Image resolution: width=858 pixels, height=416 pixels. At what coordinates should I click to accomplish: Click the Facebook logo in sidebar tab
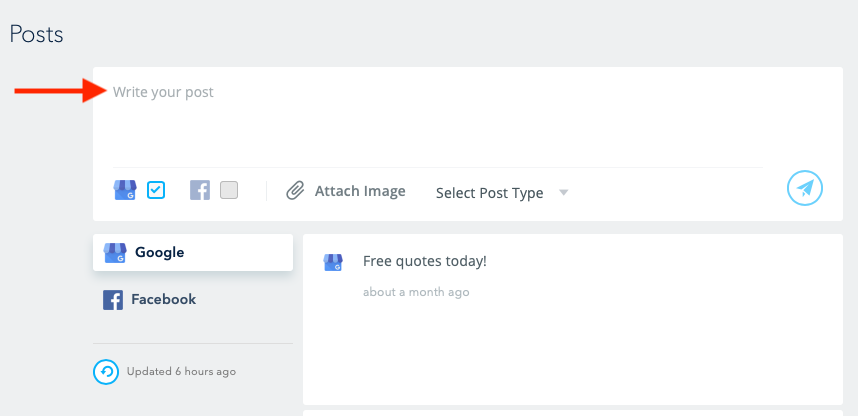(x=113, y=300)
